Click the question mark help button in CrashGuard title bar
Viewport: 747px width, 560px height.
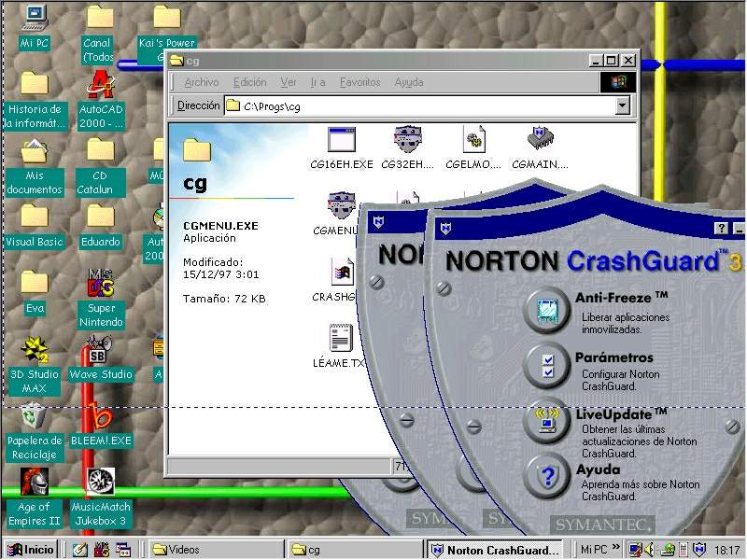click(721, 228)
